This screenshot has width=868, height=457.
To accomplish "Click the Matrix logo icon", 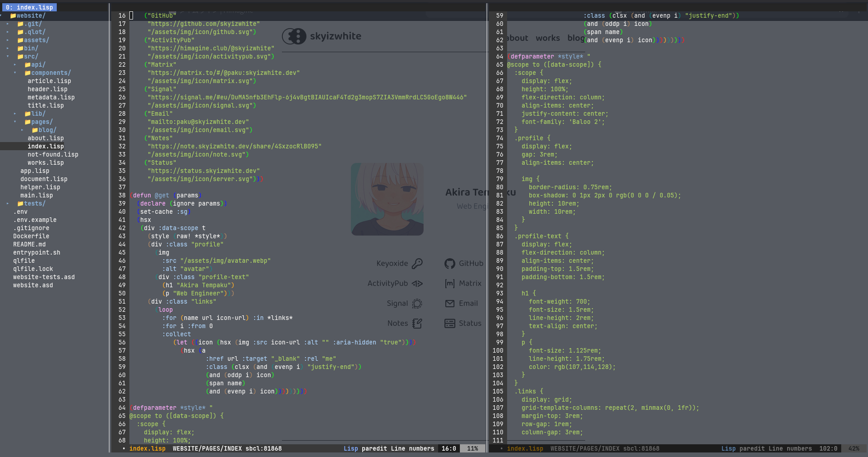I will point(449,284).
